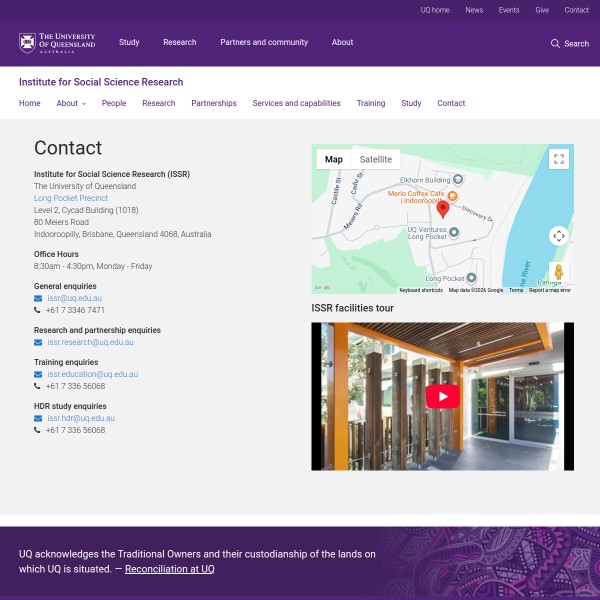The height and width of the screenshot is (600, 600).
Task: Expand the About dropdown in ISSR menu
Action: click(71, 103)
